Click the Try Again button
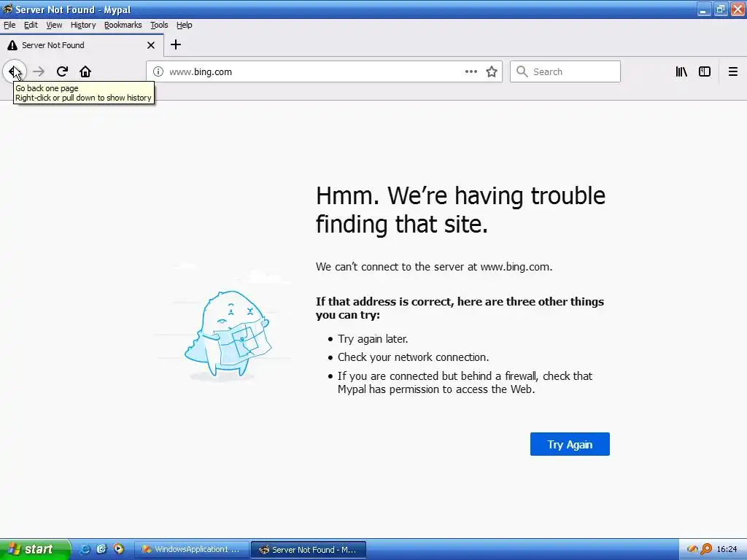 (570, 444)
